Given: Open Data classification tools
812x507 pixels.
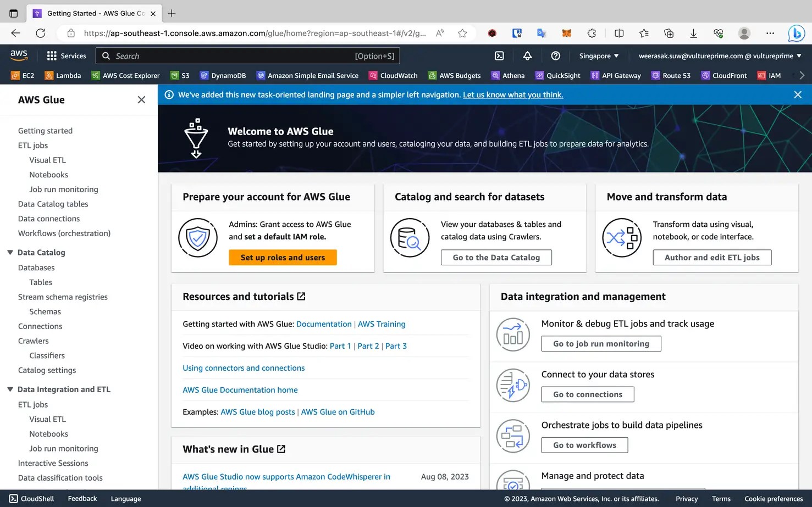Looking at the screenshot, I should click(x=60, y=478).
